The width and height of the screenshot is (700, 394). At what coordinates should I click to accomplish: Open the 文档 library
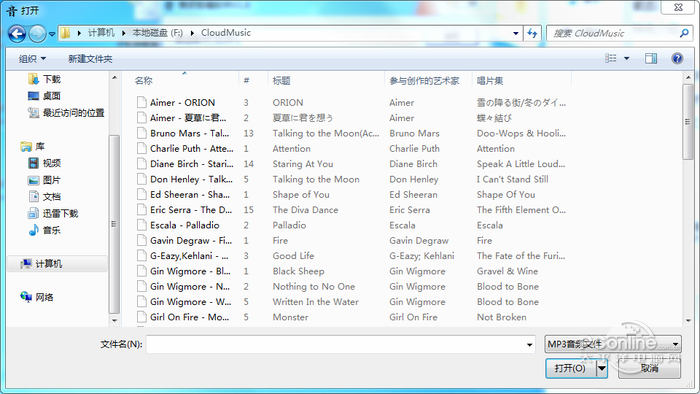[x=44, y=197]
